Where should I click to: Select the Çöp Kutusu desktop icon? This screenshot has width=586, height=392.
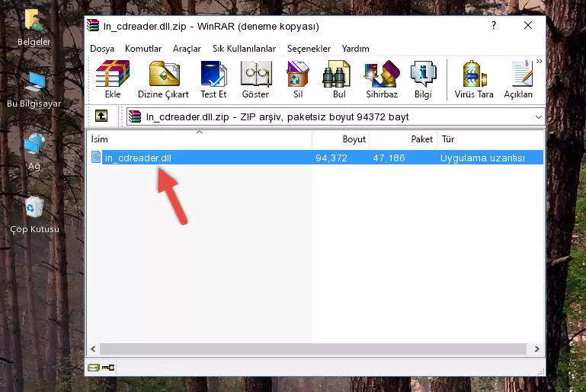34,215
